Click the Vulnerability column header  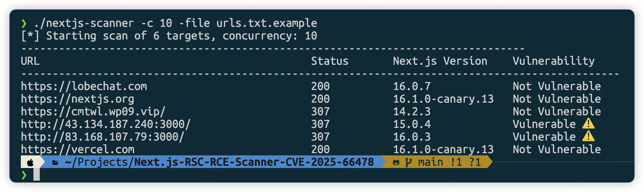click(x=554, y=61)
